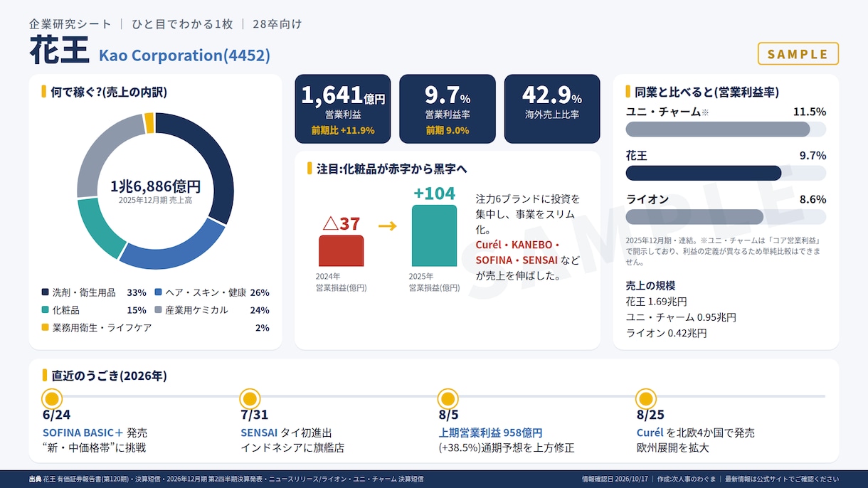Click the teal +104 bar for 2025
Screen dimensions: 868x488
tap(434, 235)
